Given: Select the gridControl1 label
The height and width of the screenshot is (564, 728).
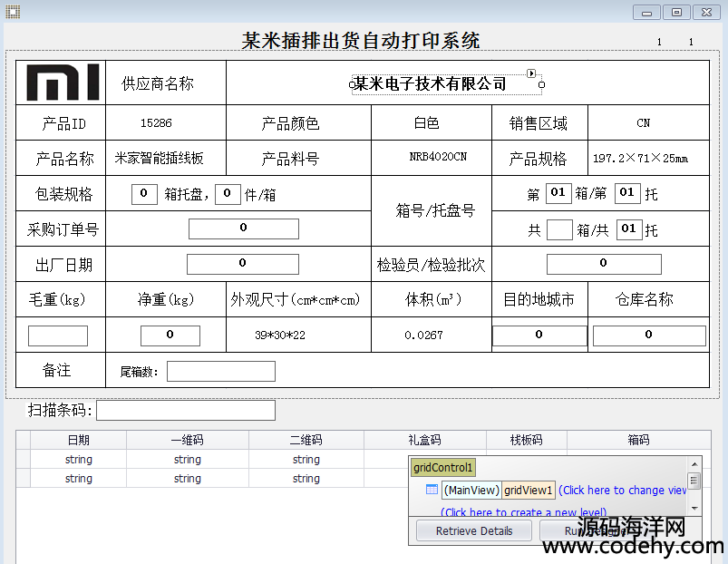Looking at the screenshot, I should pyautogui.click(x=442, y=468).
